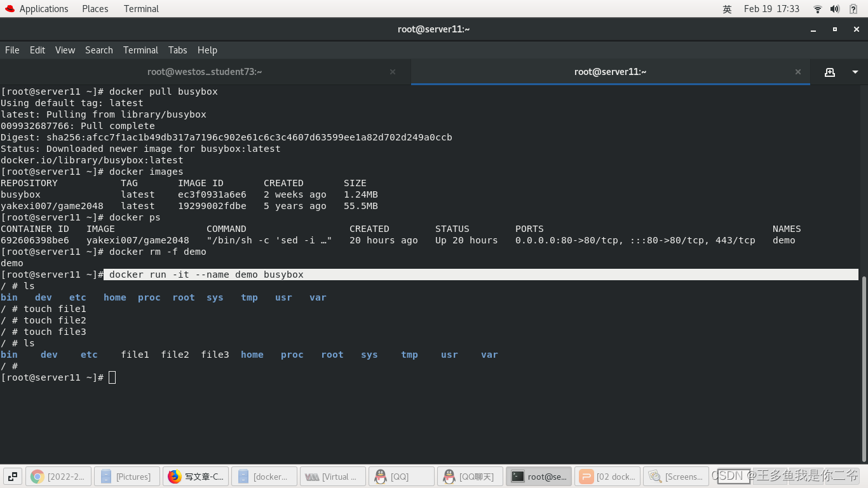Image resolution: width=868 pixels, height=488 pixels.
Task: Open the Help menu
Action: [207, 50]
